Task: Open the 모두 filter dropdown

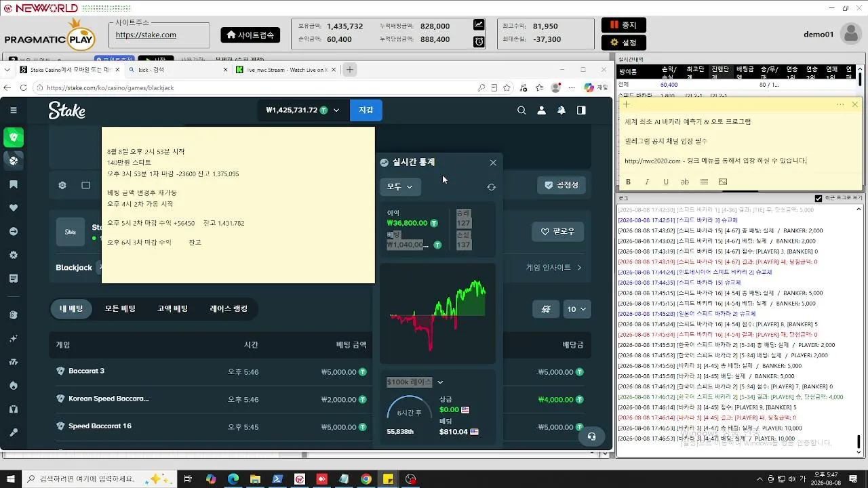Action: [x=400, y=187]
